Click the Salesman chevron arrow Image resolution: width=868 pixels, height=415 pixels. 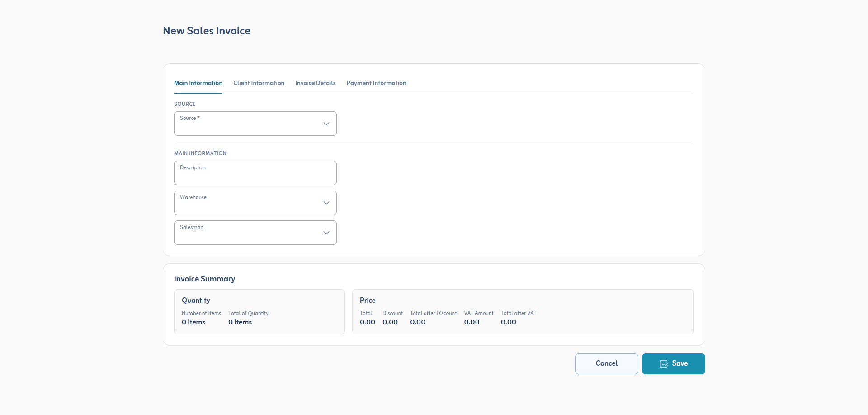326,233
